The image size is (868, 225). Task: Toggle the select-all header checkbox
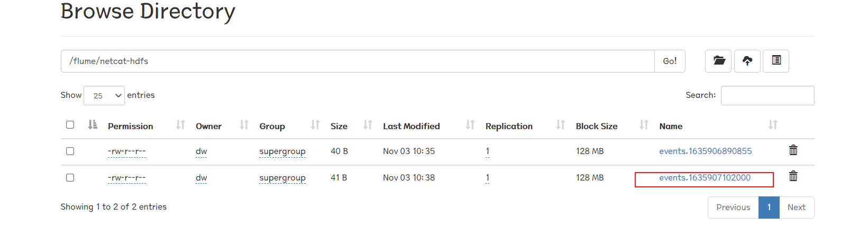(x=70, y=125)
